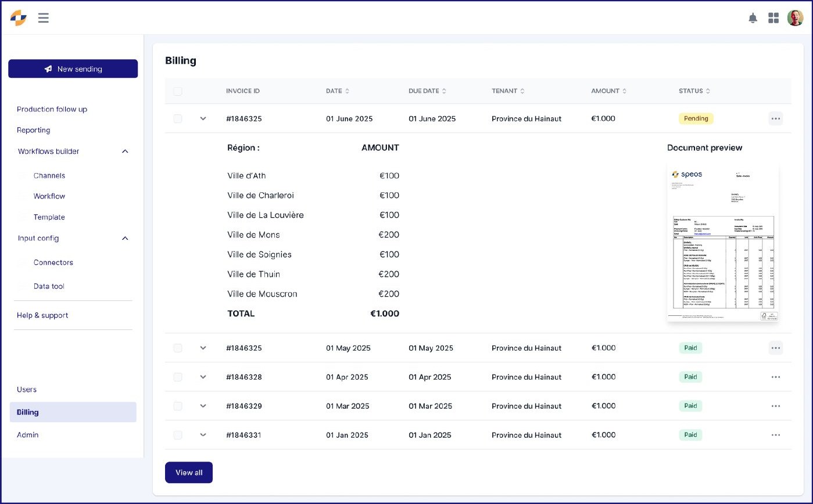Open notifications bell icon

pos(753,18)
